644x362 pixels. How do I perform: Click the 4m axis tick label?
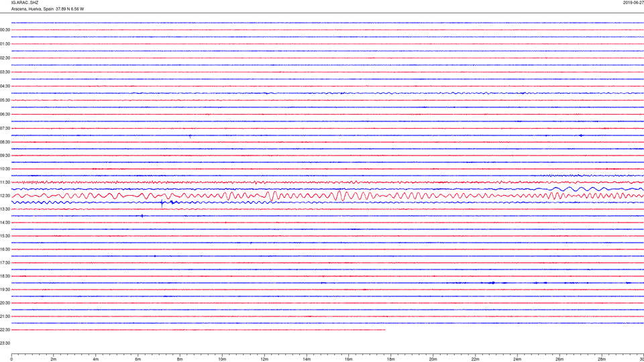click(96, 359)
